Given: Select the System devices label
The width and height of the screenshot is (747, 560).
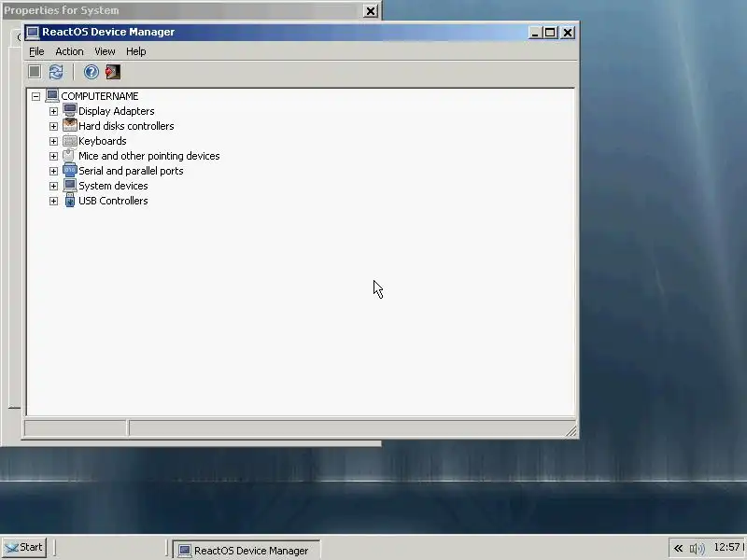Looking at the screenshot, I should [x=113, y=186].
